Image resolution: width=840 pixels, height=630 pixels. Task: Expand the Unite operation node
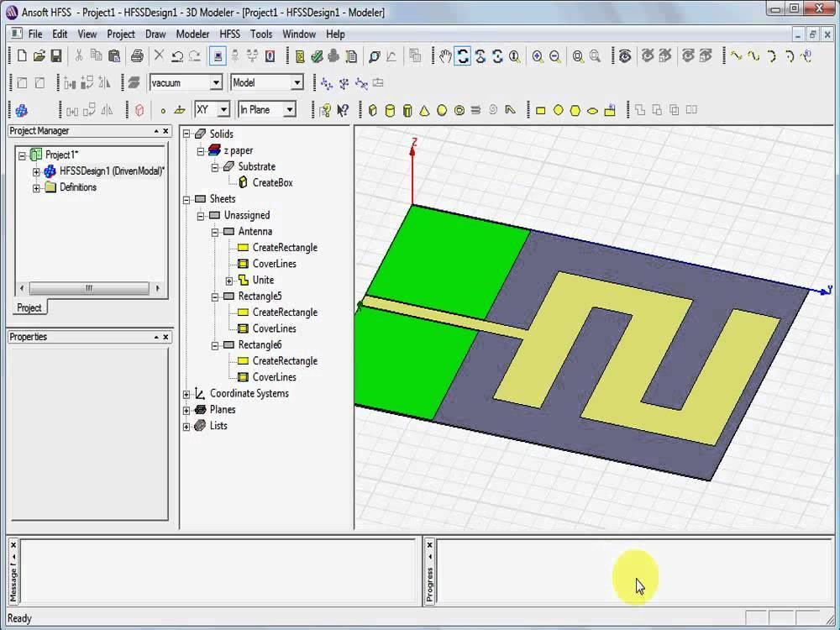[229, 281]
